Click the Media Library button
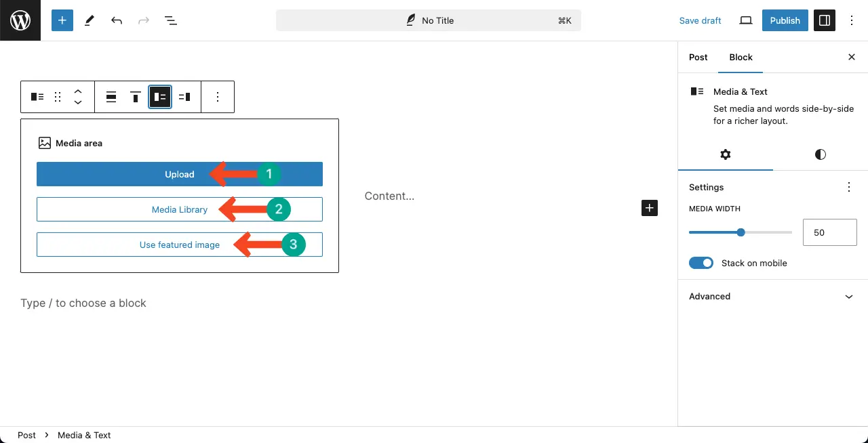 coord(180,209)
